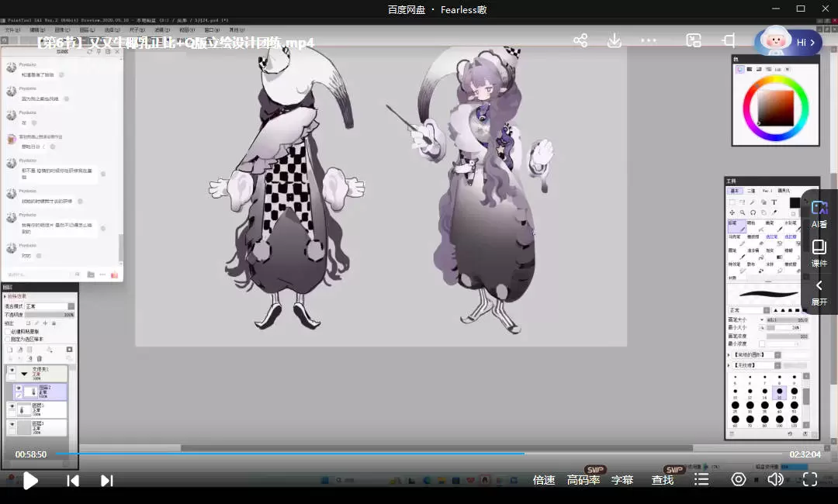The width and height of the screenshot is (838, 504).
Task: Expand the sidebar with 展开 arrow
Action: click(819, 292)
